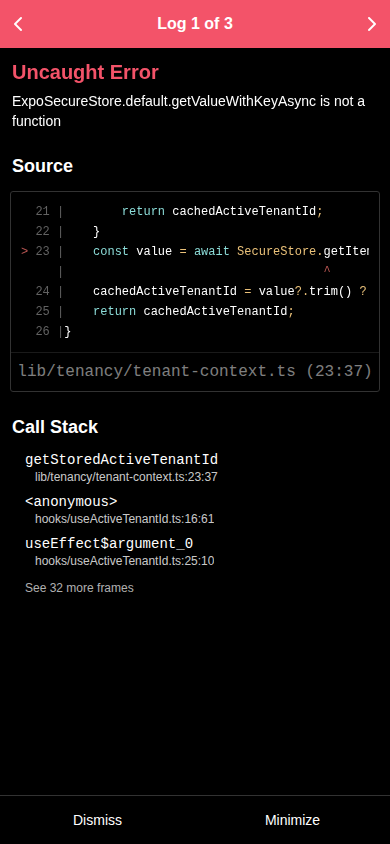This screenshot has height=844, width=390.
Task: Click the Source section heading
Action: click(42, 166)
